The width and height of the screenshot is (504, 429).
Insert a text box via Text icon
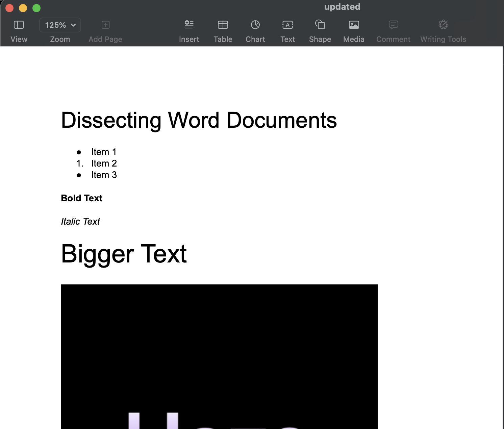(287, 25)
